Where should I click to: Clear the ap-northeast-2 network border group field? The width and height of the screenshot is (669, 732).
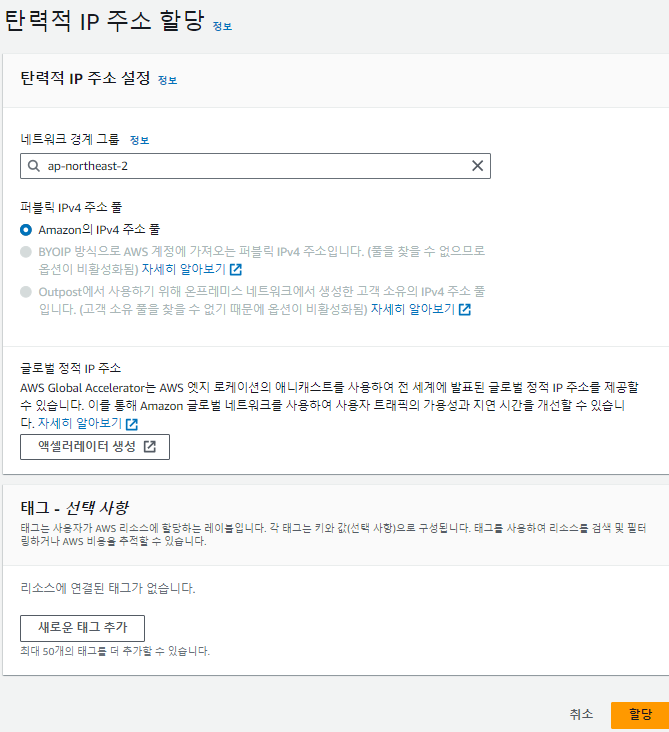(x=477, y=166)
